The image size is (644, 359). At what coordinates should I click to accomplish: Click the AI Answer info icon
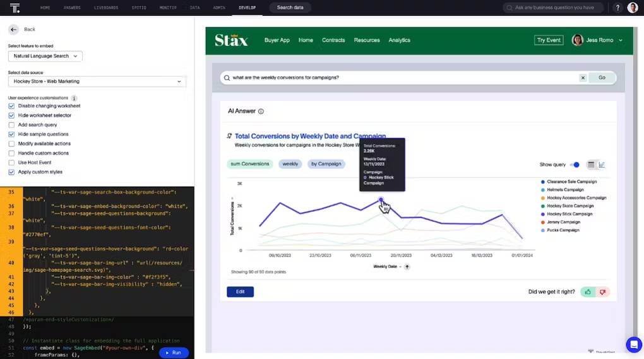coord(261,111)
